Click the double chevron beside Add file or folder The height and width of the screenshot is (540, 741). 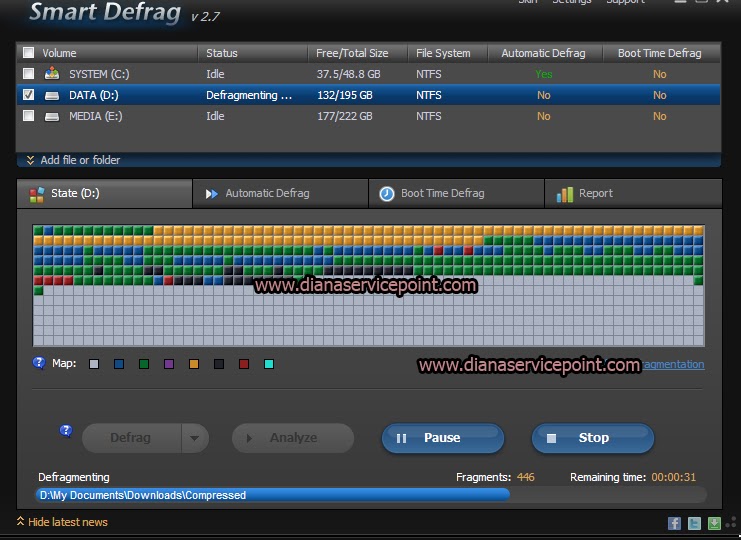click(x=30, y=160)
